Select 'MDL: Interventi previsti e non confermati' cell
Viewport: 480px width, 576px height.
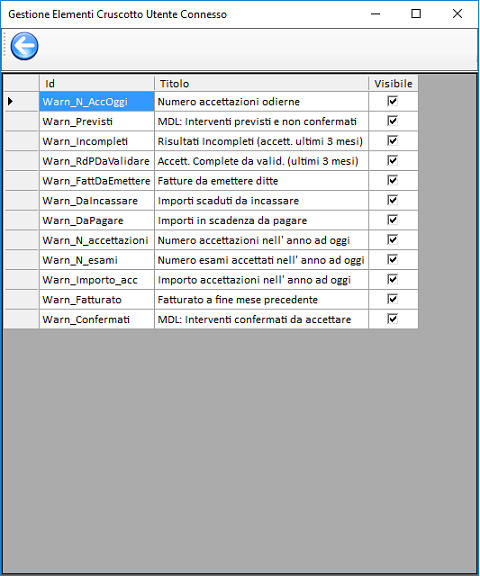(x=261, y=121)
